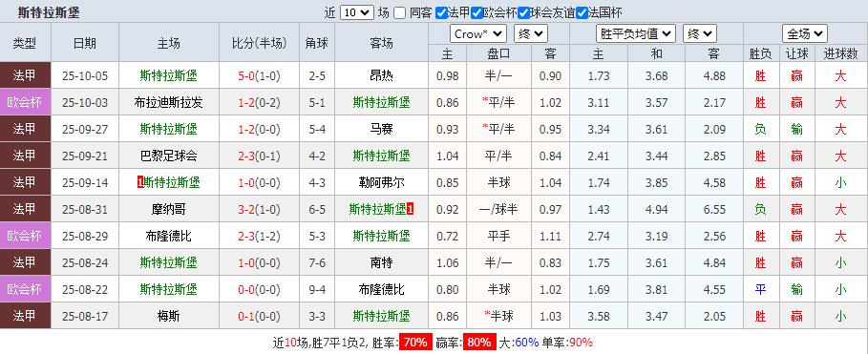Click the 布拉迪斯拉发 team link
Screen dimensions: 868x354
click(168, 102)
